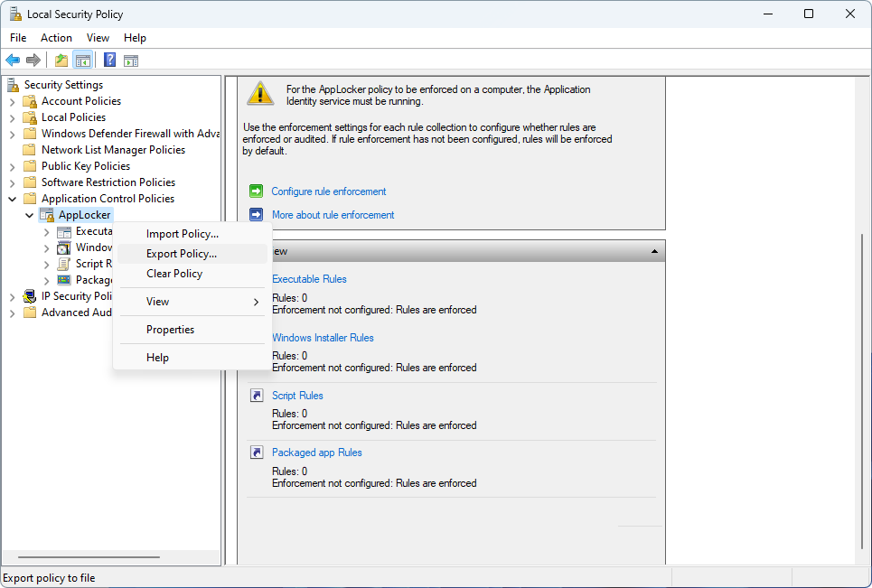Select Network List Manager Policies tree item

tap(113, 150)
